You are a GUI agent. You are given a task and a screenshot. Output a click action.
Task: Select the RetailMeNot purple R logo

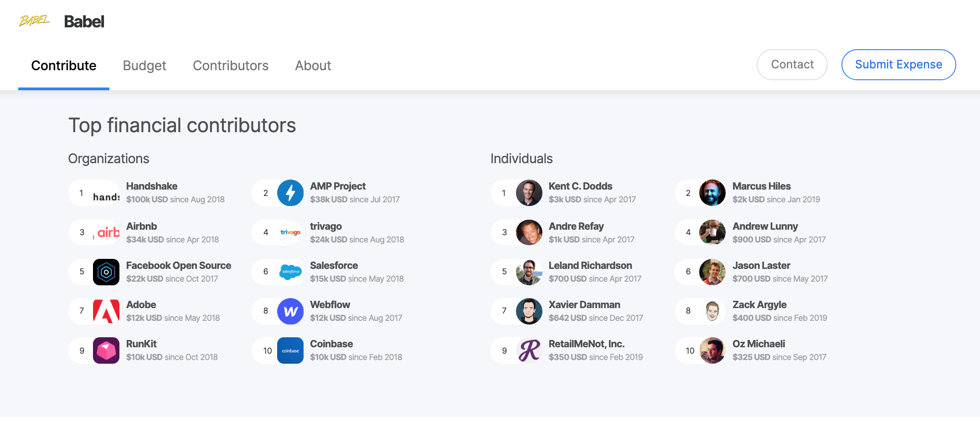(x=529, y=350)
